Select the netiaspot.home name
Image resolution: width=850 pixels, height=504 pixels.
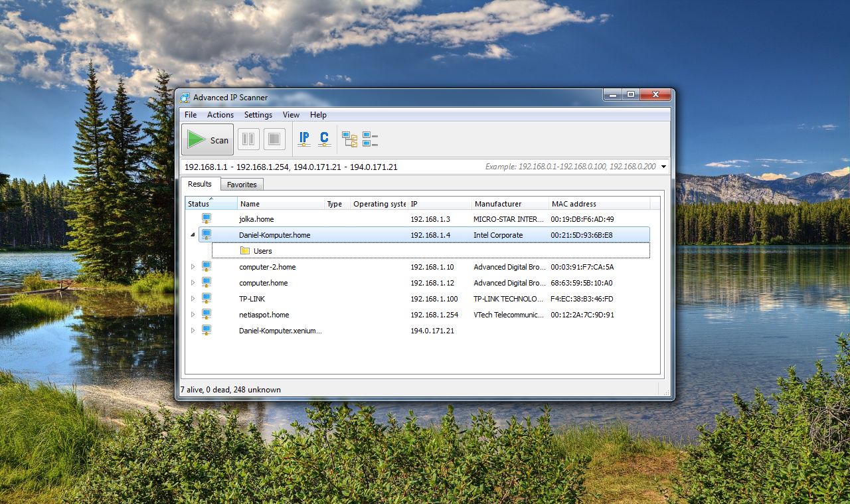click(x=264, y=315)
